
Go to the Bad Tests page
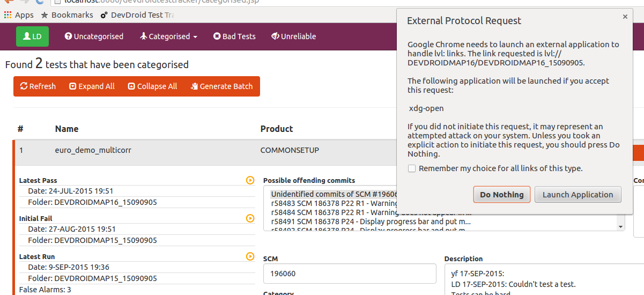[x=234, y=36]
